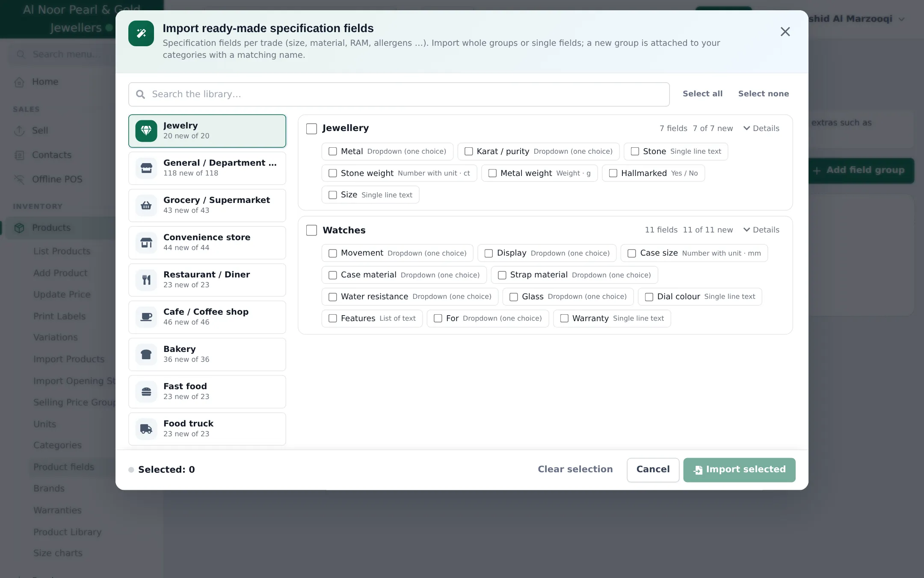Viewport: 924px width, 578px height.
Task: Click Import selected button
Action: pos(739,470)
